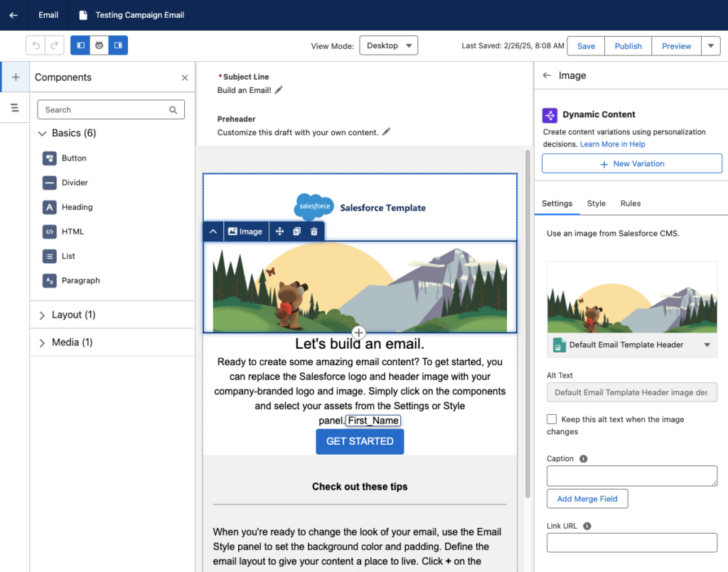Click the undo arrow icon
Image resolution: width=728 pixels, height=572 pixels.
pyautogui.click(x=35, y=45)
